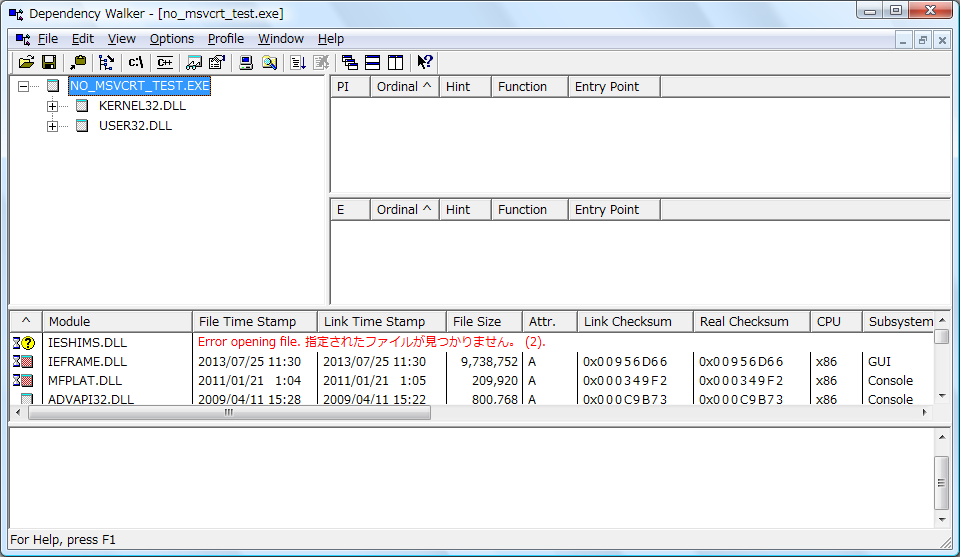The height and width of the screenshot is (557, 960).
Task: Click the USER32.DLL module icon in tree
Action: pyautogui.click(x=82, y=126)
